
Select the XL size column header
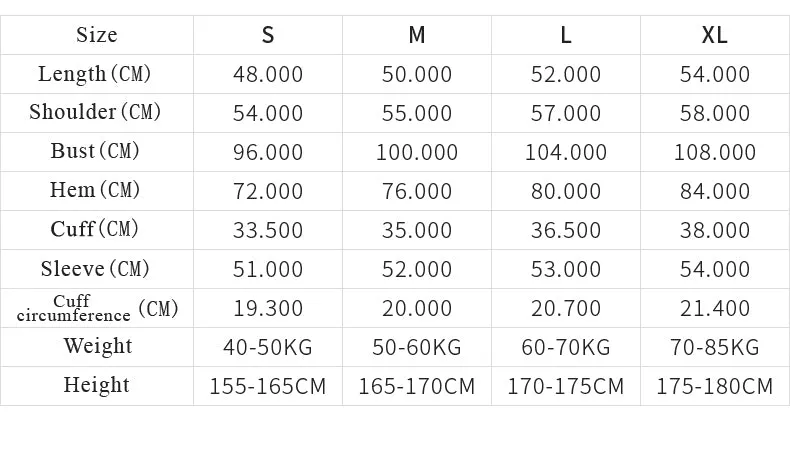click(x=714, y=35)
